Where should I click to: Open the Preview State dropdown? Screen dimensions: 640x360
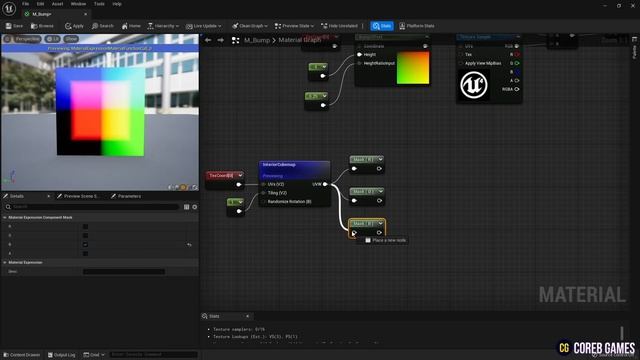pos(294,26)
